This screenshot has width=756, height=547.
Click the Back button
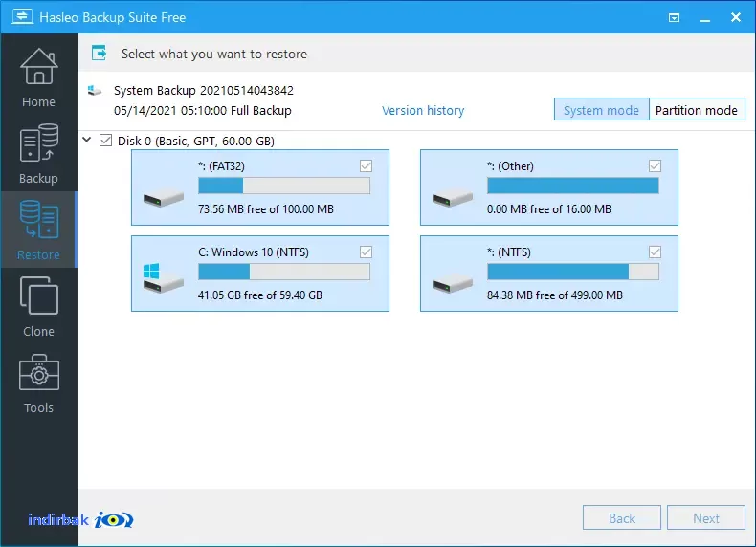point(621,518)
